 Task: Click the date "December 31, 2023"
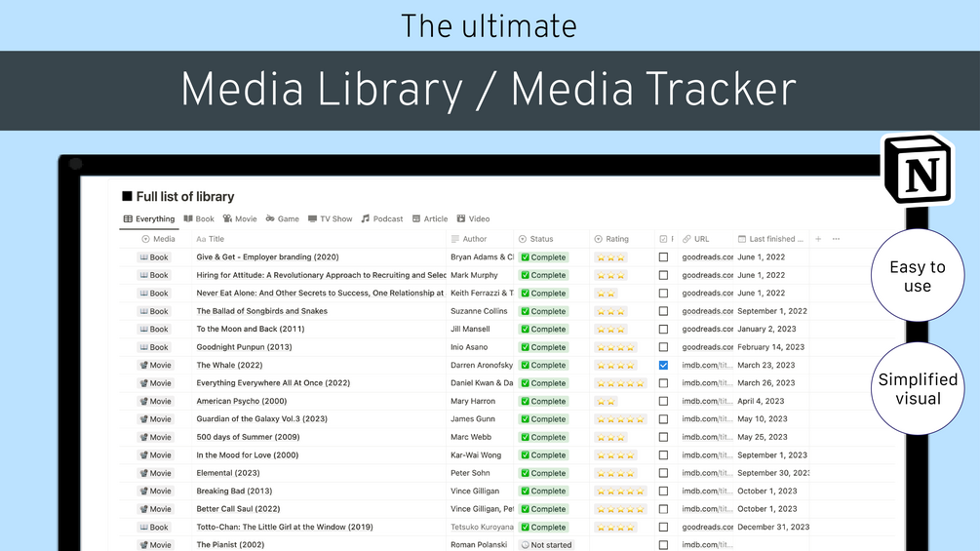tap(773, 527)
